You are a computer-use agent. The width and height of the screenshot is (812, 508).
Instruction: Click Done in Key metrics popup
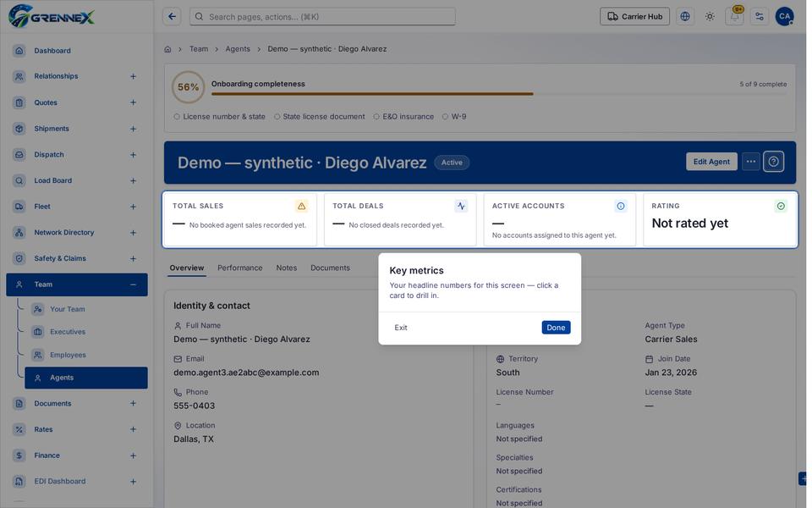(556, 328)
